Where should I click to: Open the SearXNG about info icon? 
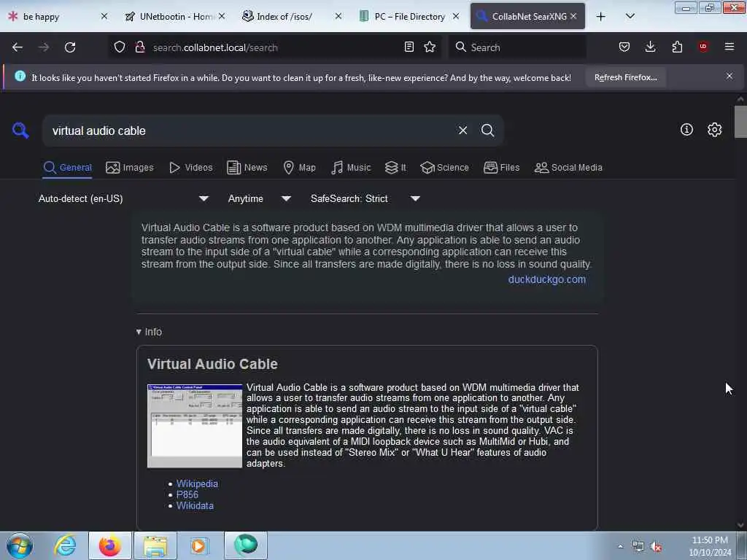coord(686,130)
